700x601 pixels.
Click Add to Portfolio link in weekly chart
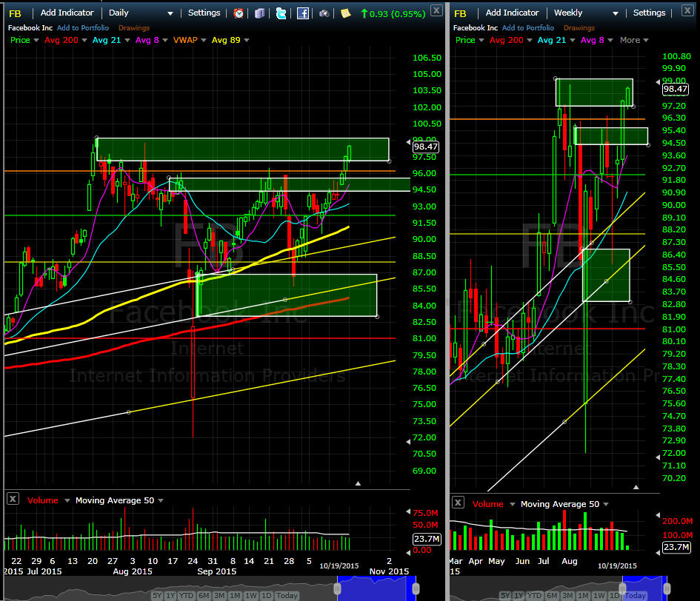click(528, 27)
